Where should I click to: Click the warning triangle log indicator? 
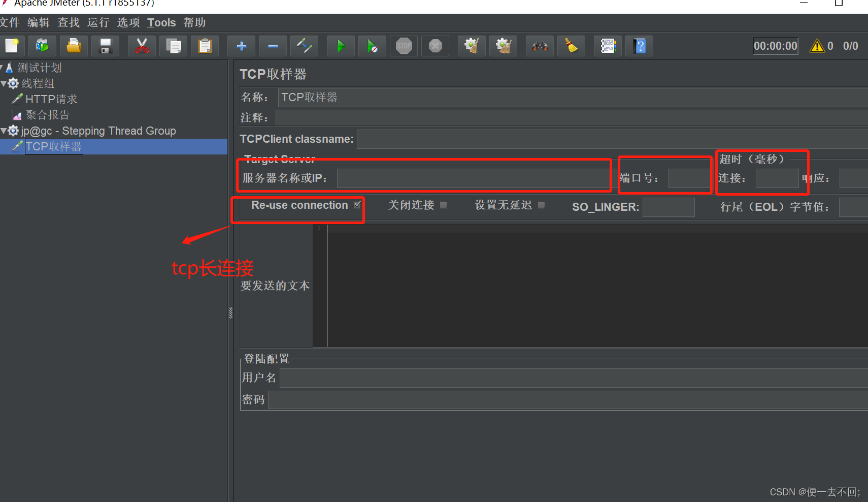tap(817, 46)
